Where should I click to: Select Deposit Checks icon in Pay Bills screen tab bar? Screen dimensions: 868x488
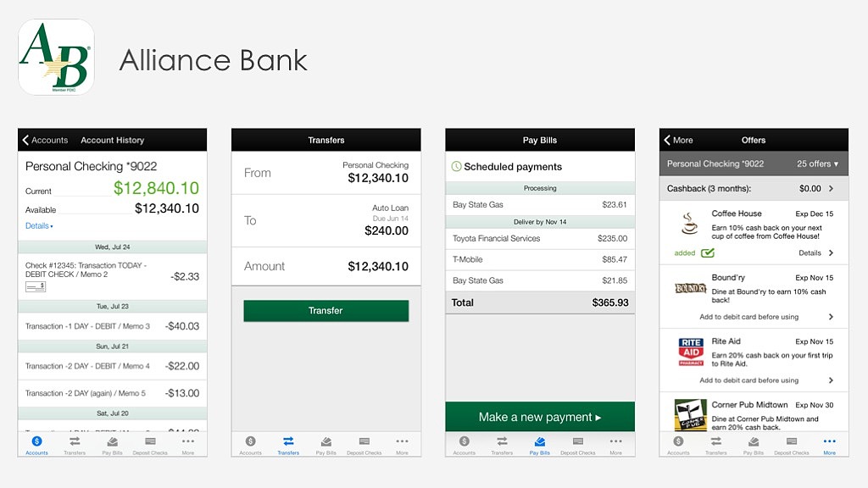click(578, 441)
